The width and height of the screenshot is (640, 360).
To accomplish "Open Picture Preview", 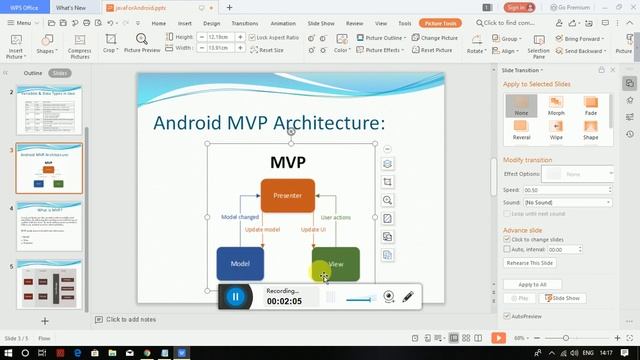I will click(x=142, y=44).
